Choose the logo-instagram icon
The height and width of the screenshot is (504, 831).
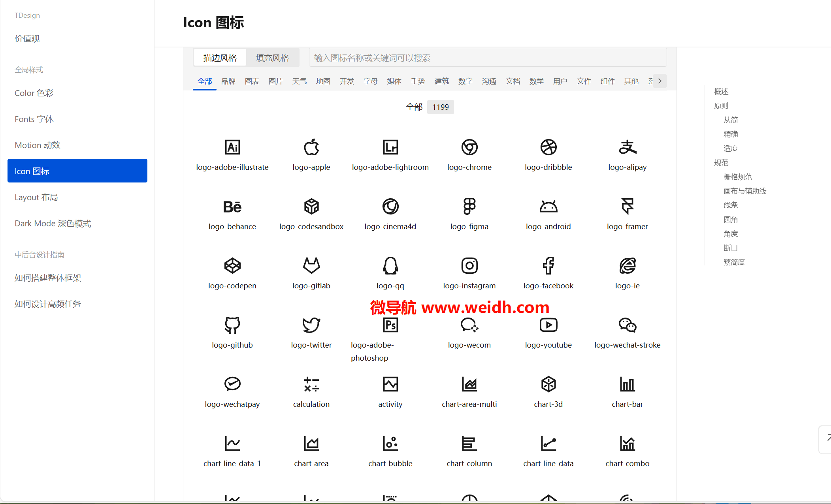click(x=469, y=266)
